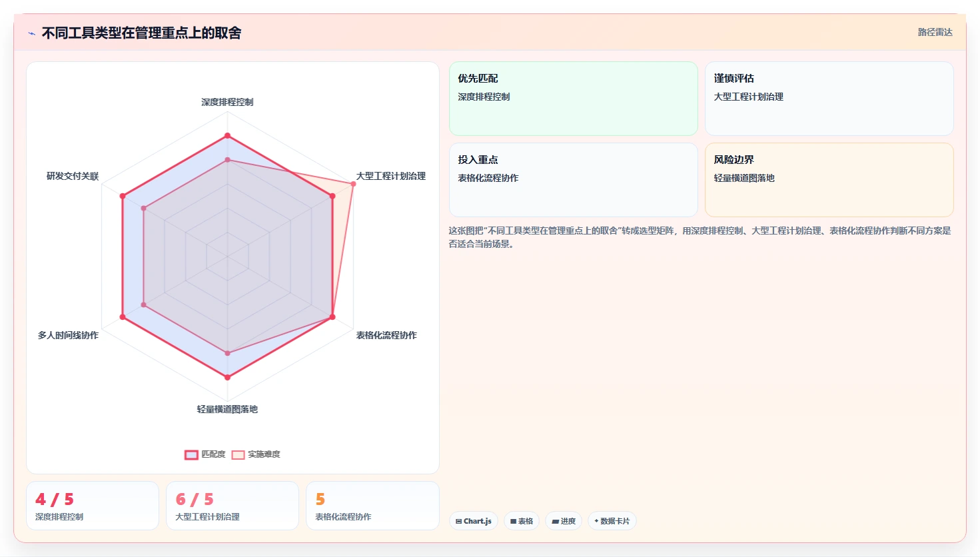
Task: Click the outermost 大型工程计划治理 radar data point
Action: tap(353, 184)
